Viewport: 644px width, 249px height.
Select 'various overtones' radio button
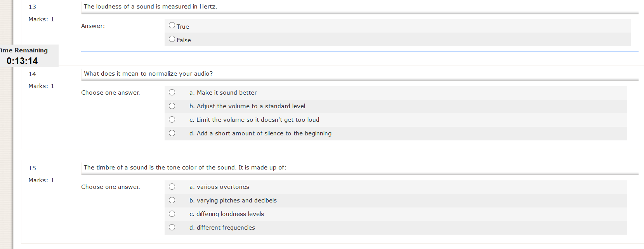point(172,187)
